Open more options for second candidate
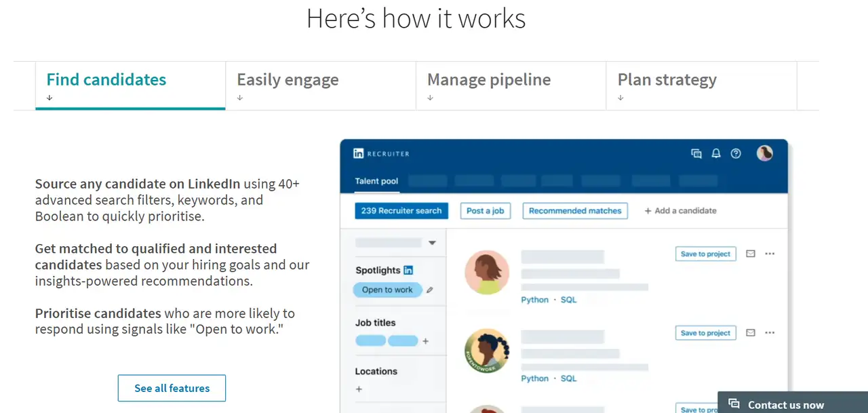 [770, 333]
